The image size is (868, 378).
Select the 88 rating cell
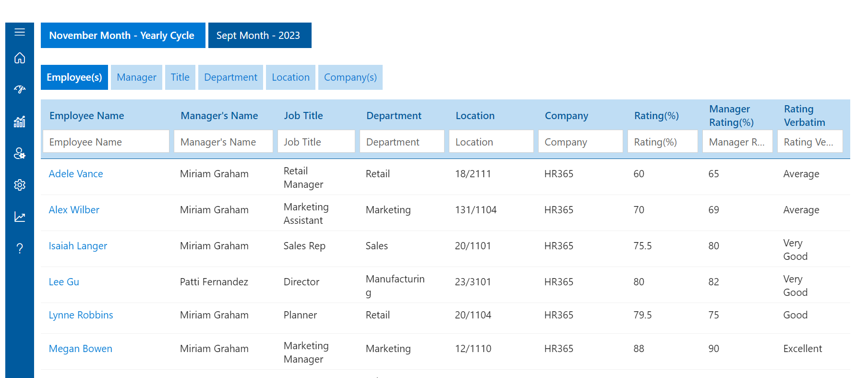(639, 349)
